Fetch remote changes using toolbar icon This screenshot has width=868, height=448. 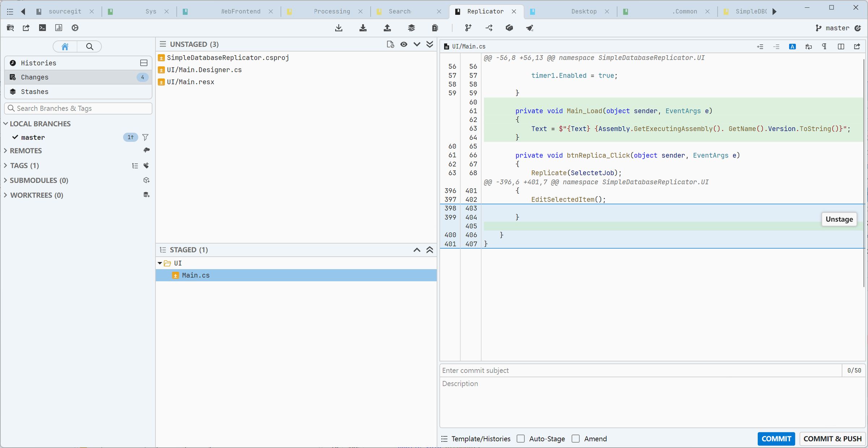click(339, 28)
